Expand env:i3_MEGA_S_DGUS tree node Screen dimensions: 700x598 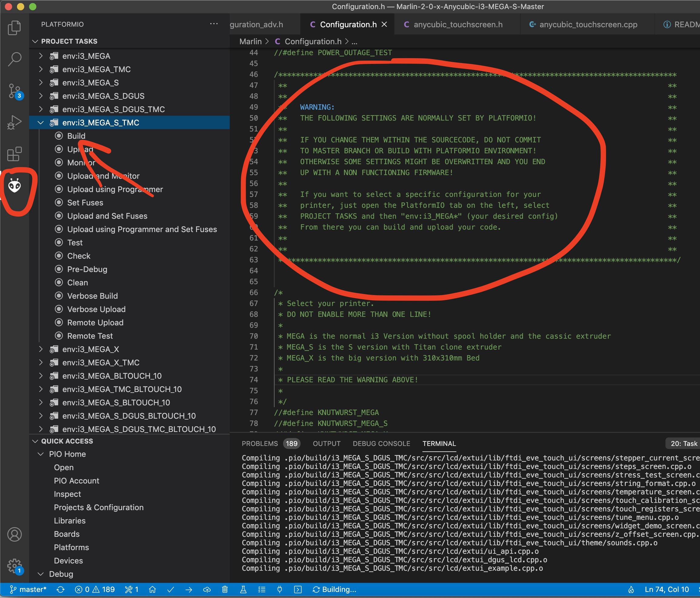tap(41, 96)
